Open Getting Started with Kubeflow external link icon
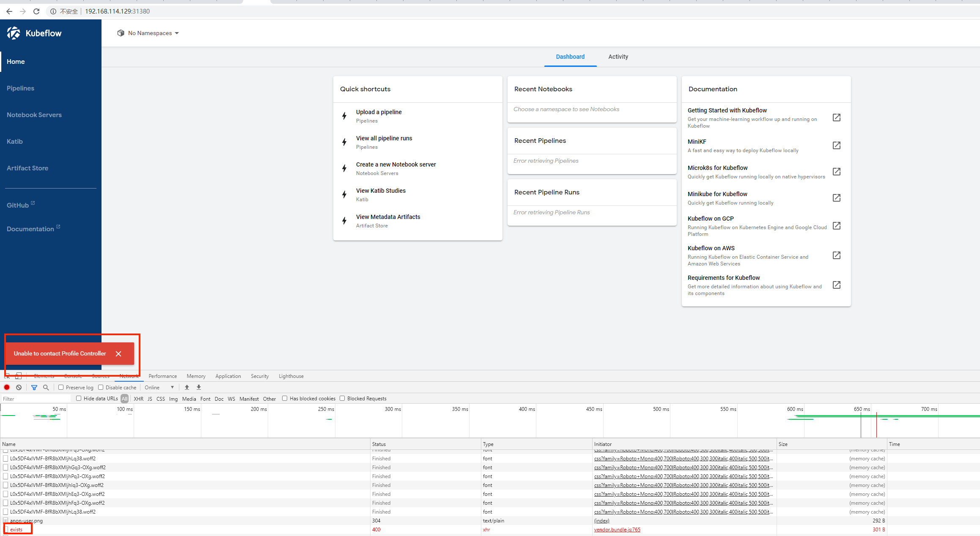 pos(836,118)
